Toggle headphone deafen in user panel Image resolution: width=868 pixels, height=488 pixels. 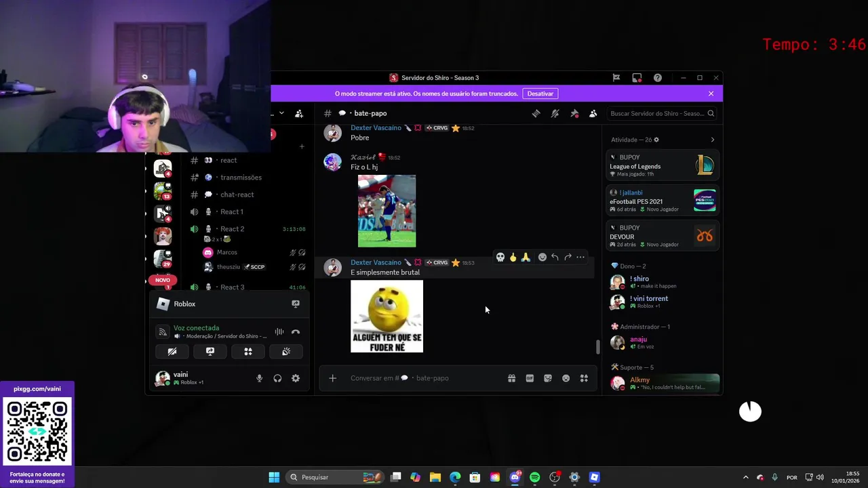(x=277, y=378)
